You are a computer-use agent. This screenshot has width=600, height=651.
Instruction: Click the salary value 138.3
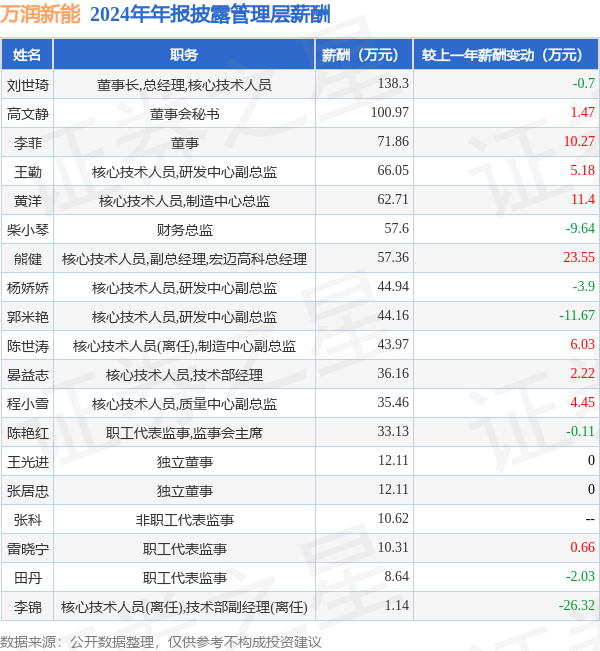pyautogui.click(x=393, y=83)
